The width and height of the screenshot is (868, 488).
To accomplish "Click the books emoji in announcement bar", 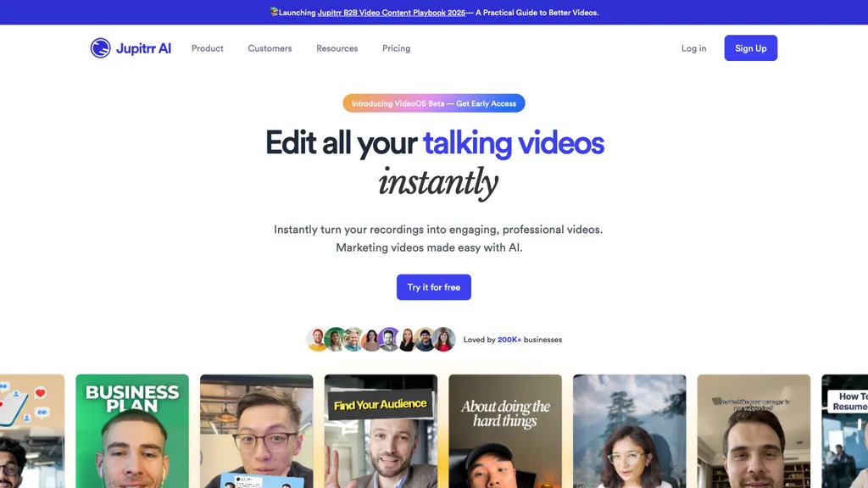I will coord(274,12).
